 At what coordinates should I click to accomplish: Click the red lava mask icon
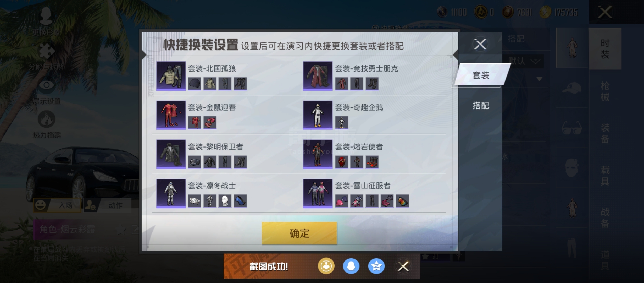click(342, 162)
